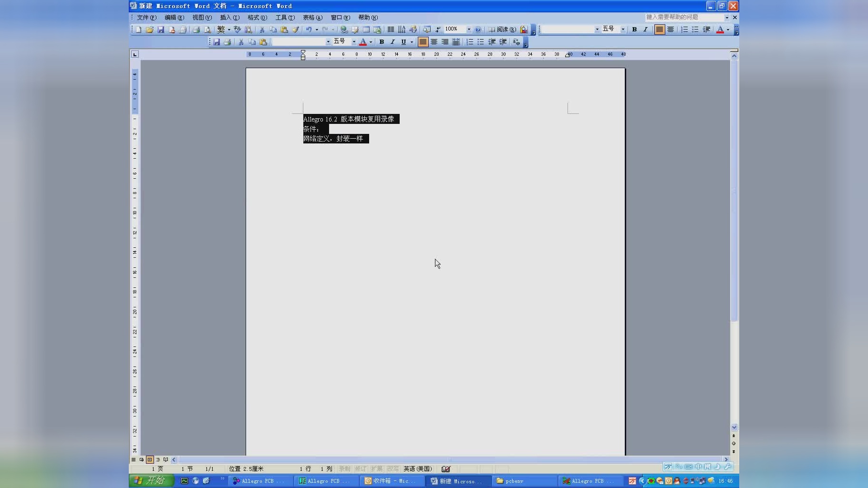Click the Insert Table icon
868x488 pixels.
pos(366,30)
